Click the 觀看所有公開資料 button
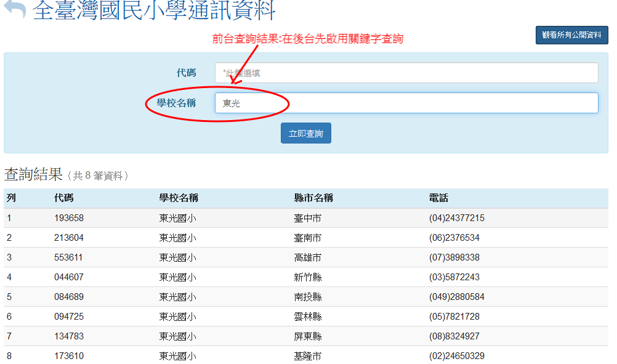The image size is (617, 364). coord(571,35)
